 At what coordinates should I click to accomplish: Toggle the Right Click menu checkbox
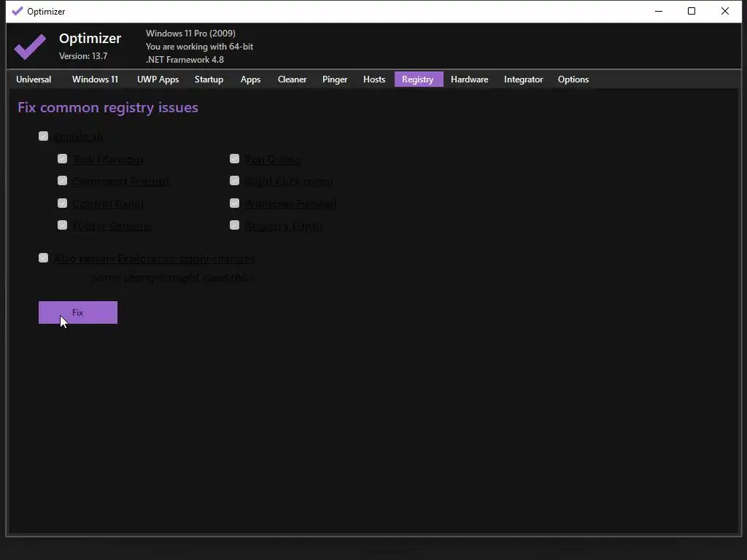[x=234, y=181]
